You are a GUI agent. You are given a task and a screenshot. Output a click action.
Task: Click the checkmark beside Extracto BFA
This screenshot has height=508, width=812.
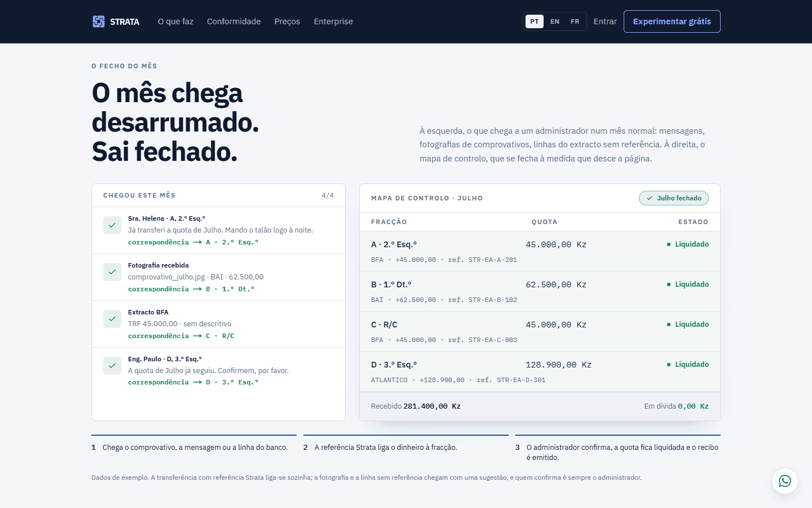click(x=112, y=319)
